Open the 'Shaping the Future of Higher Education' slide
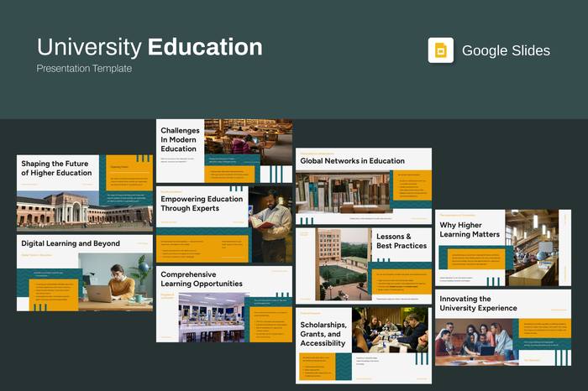 (85, 193)
